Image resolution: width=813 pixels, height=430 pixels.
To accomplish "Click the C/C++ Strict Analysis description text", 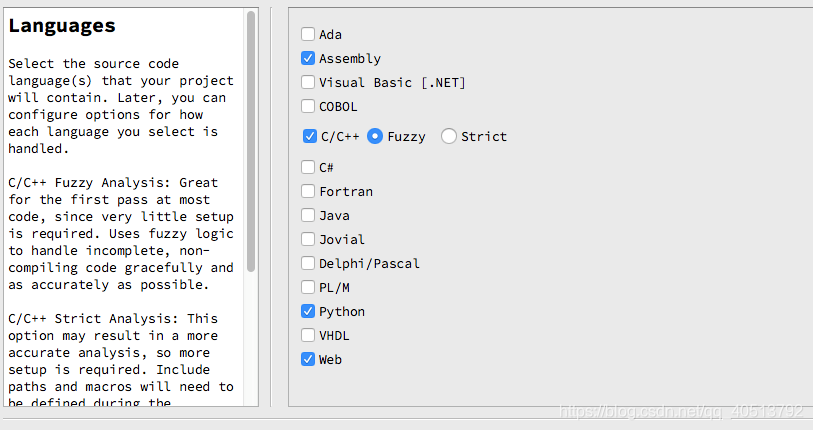I will click(121, 352).
